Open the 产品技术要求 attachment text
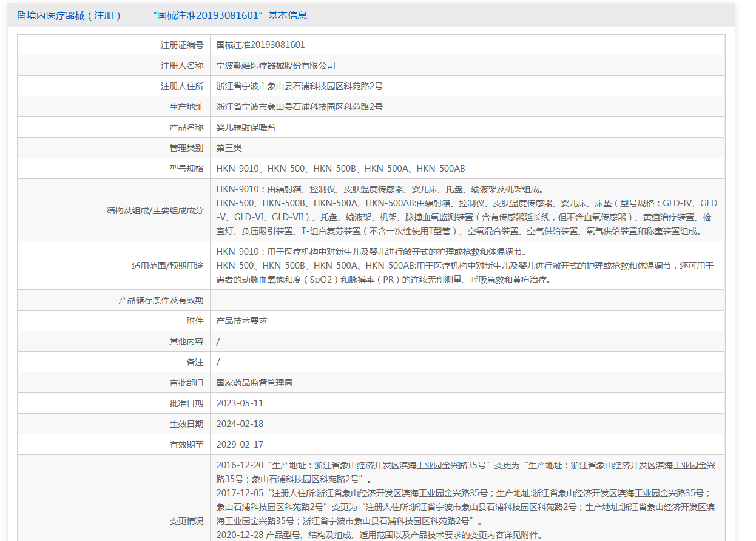Screen dimensions: 756x541 (x=241, y=321)
